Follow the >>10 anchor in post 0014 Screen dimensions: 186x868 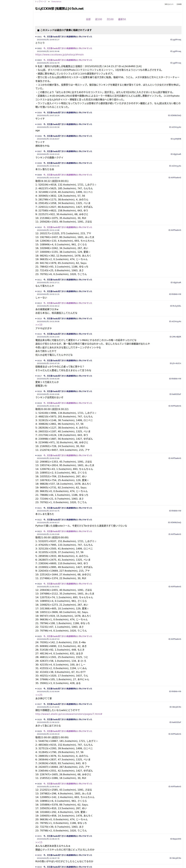click(39, 325)
